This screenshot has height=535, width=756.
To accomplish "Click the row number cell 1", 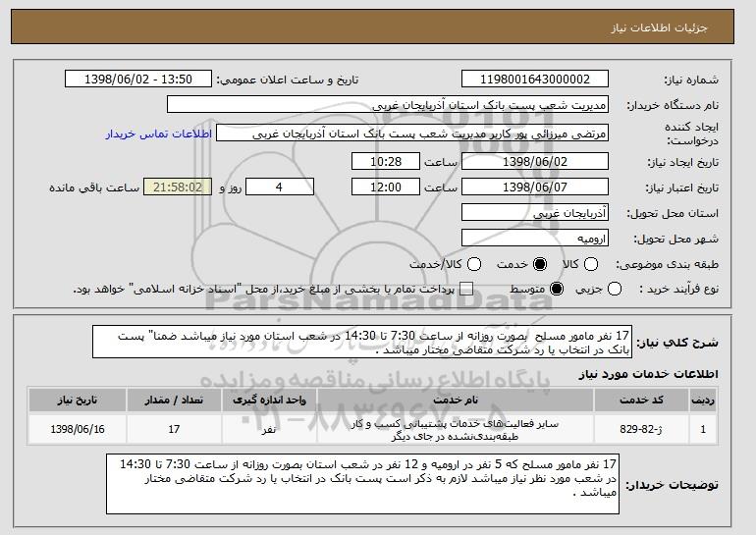I will coord(703,429).
